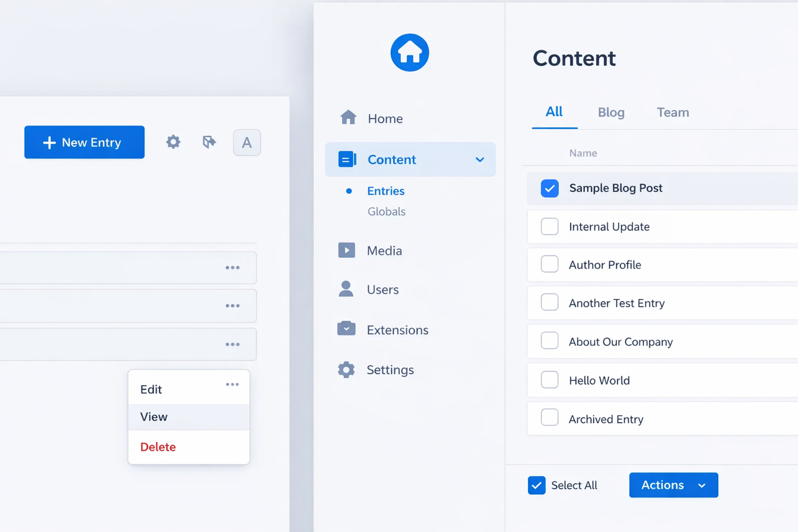Create a New Entry
Image resolution: width=798 pixels, height=532 pixels.
[84, 142]
